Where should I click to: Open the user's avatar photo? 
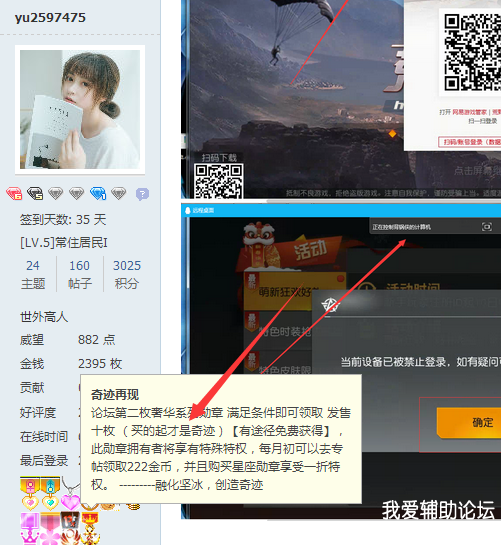[x=80, y=109]
